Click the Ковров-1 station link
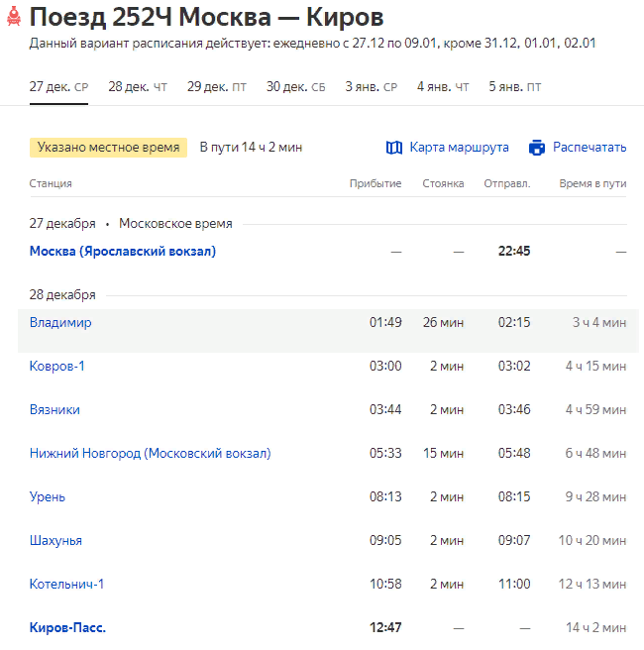The height and width of the screenshot is (650, 644). (x=57, y=367)
